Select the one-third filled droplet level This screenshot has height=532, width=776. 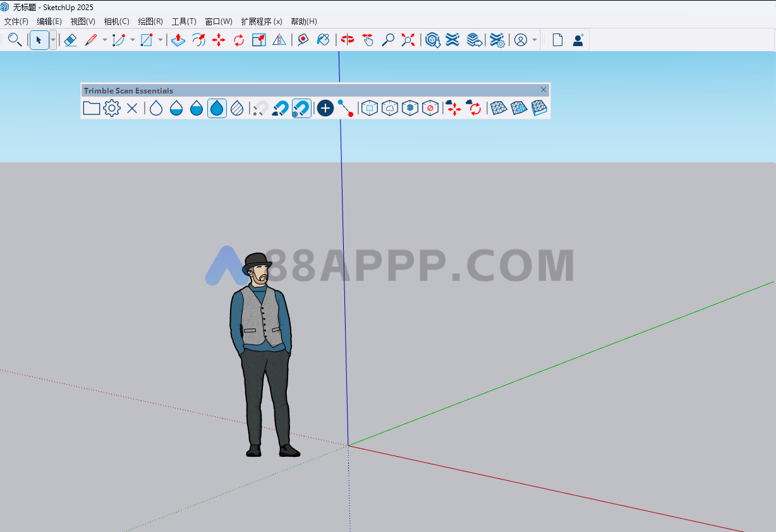point(176,108)
